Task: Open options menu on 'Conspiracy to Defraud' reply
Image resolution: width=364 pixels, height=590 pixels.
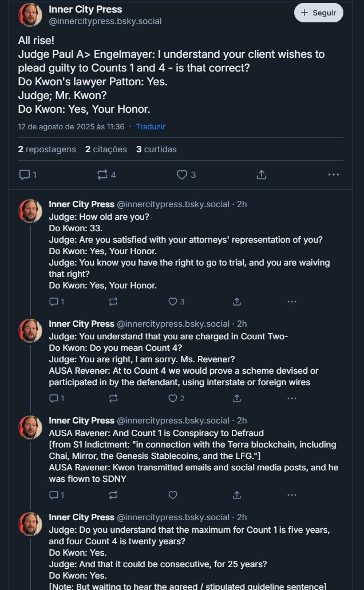Action: pos(292,495)
